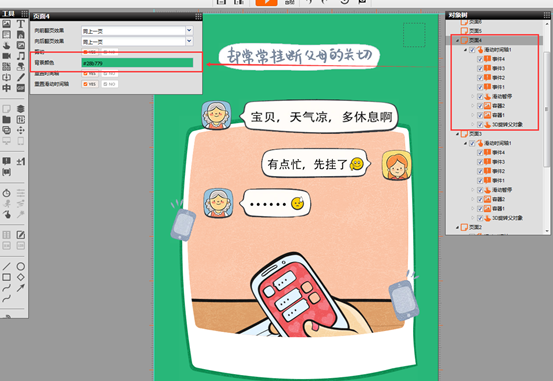Click the edit note pencil icon
553x381 pixels.
(x=21, y=235)
